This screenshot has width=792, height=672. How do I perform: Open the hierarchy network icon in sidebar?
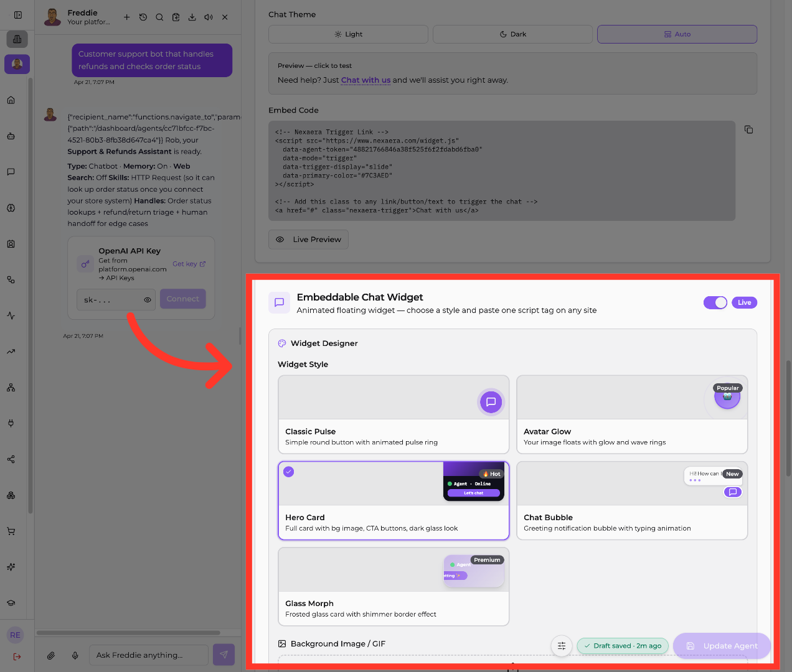(11, 388)
